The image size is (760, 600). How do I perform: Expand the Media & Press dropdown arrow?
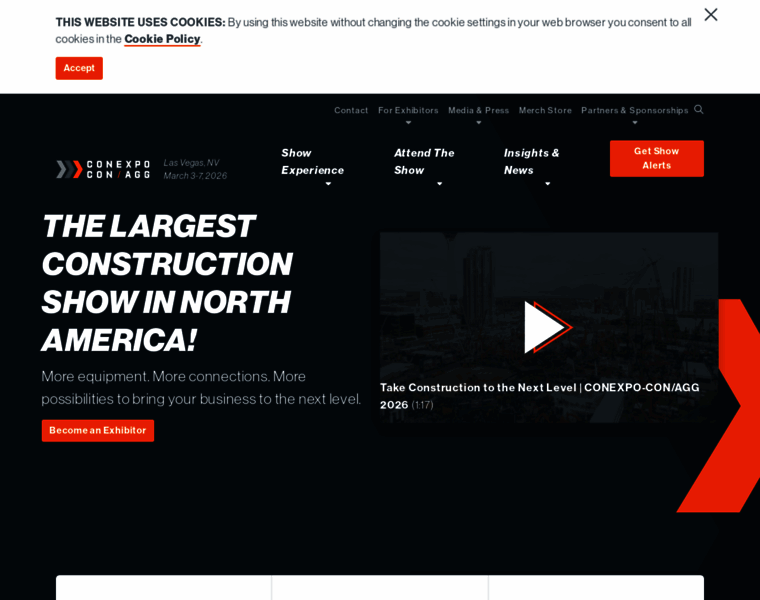(x=479, y=123)
